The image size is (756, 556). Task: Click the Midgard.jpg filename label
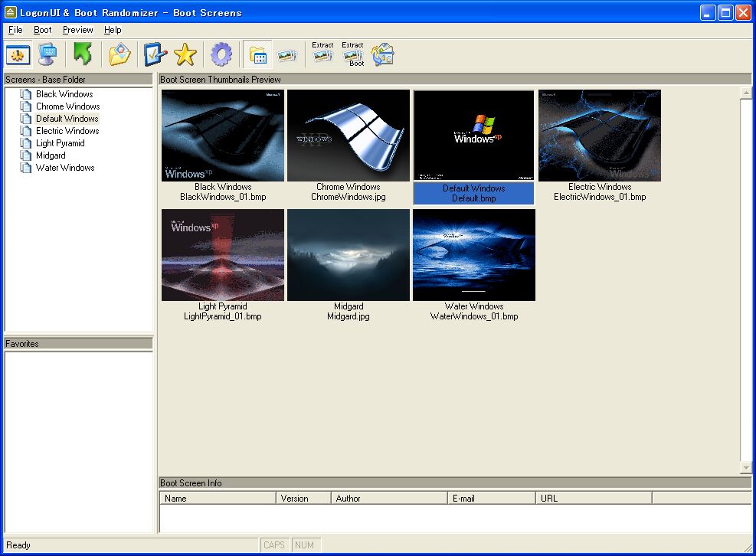click(348, 316)
